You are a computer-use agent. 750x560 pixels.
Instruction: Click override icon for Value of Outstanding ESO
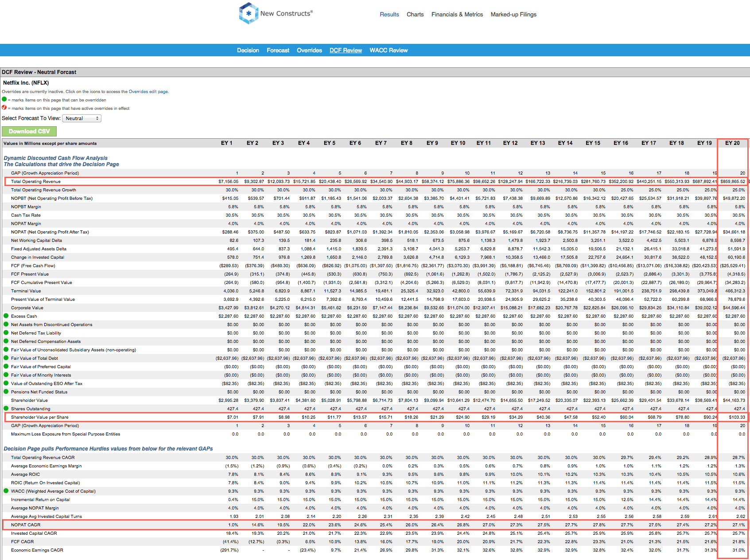6,383
